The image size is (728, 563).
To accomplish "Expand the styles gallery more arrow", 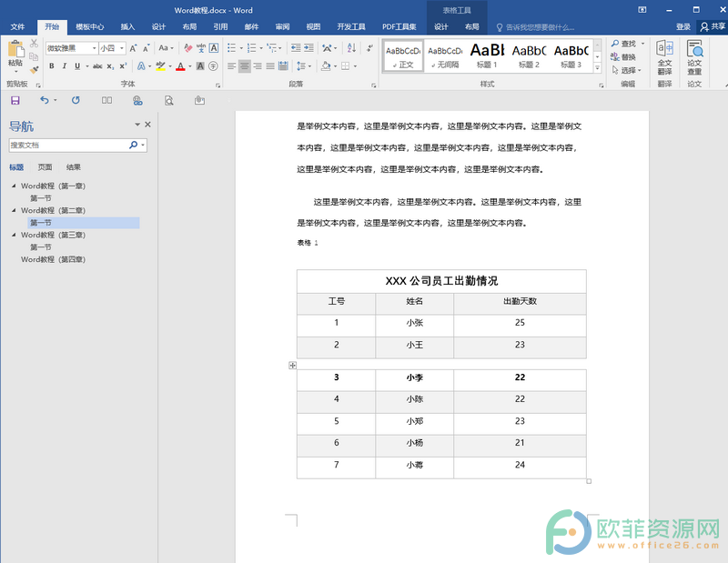I will (598, 68).
